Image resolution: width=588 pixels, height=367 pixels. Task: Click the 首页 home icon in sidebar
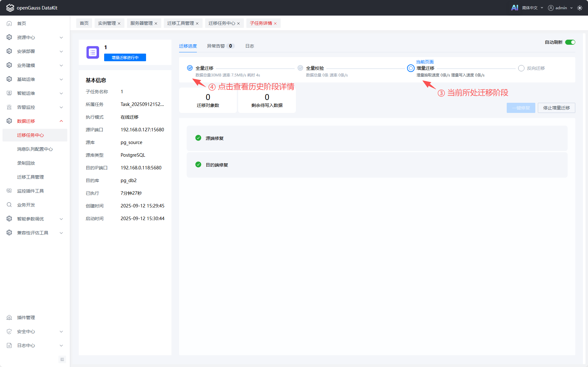(9, 23)
